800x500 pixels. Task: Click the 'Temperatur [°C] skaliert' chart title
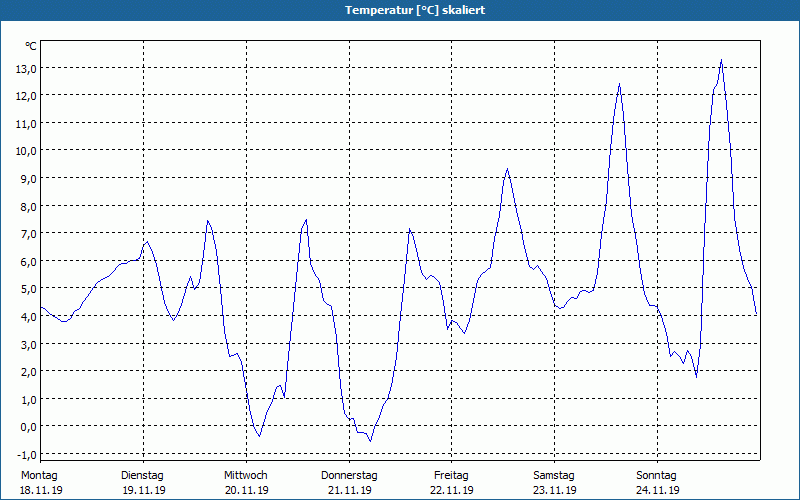(x=400, y=10)
